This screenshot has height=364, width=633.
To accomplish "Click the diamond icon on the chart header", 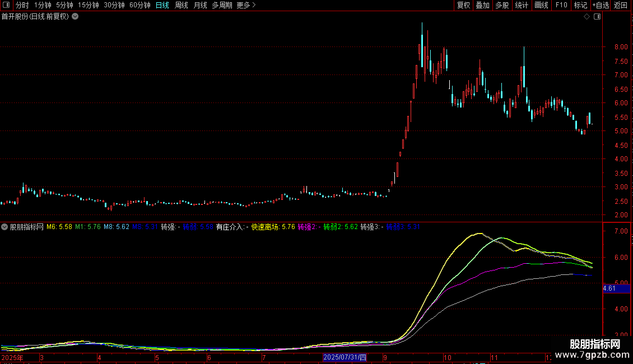I will click(587, 17).
